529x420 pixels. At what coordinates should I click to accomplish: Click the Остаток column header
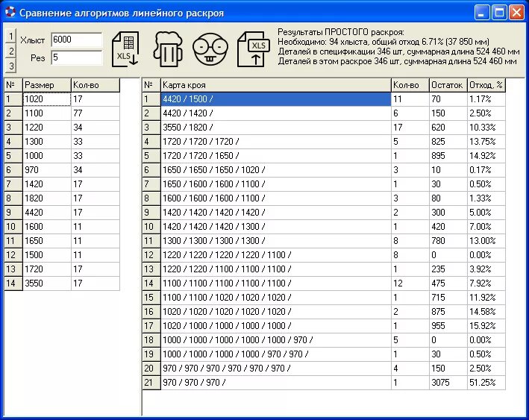448,85
